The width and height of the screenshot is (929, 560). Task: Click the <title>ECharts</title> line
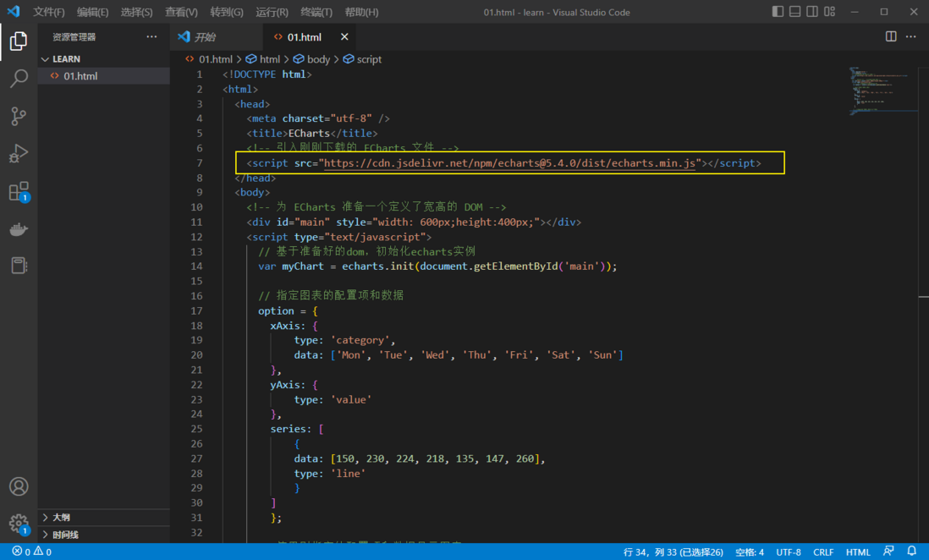[x=312, y=134]
